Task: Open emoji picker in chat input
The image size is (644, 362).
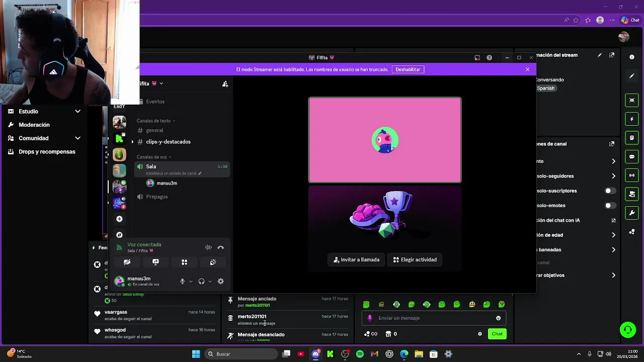Action: (498, 318)
